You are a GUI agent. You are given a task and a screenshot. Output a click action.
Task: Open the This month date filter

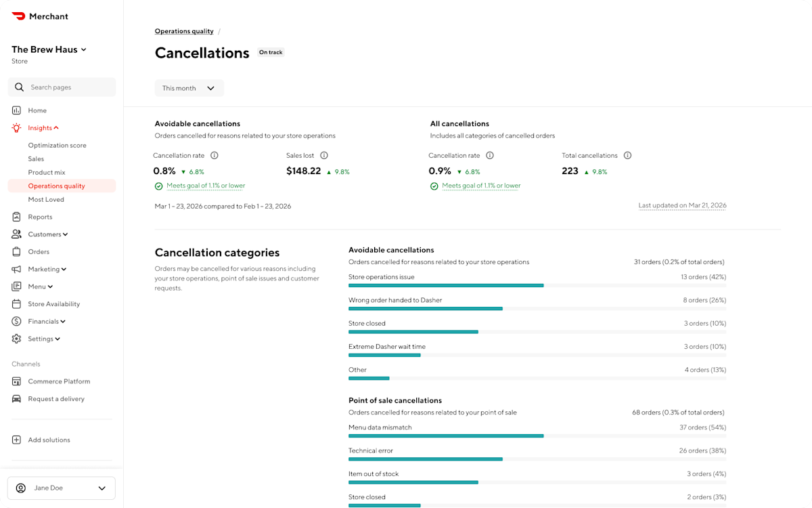tap(189, 88)
